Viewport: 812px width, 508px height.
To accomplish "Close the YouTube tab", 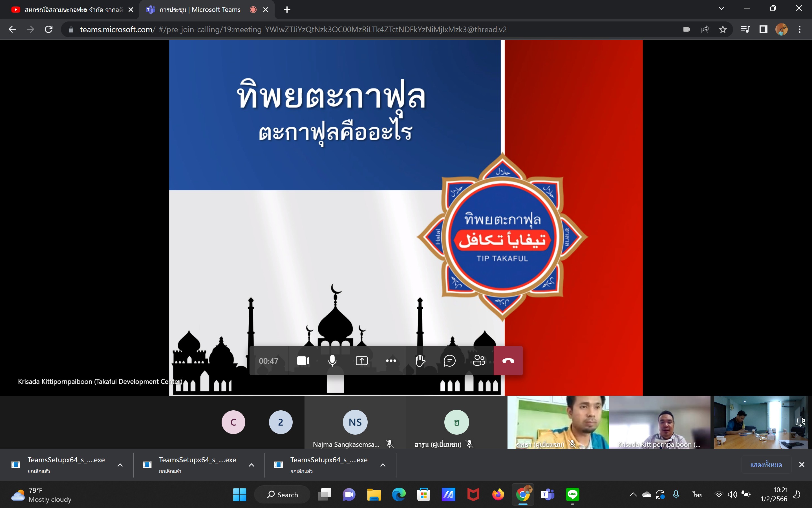I will click(131, 10).
